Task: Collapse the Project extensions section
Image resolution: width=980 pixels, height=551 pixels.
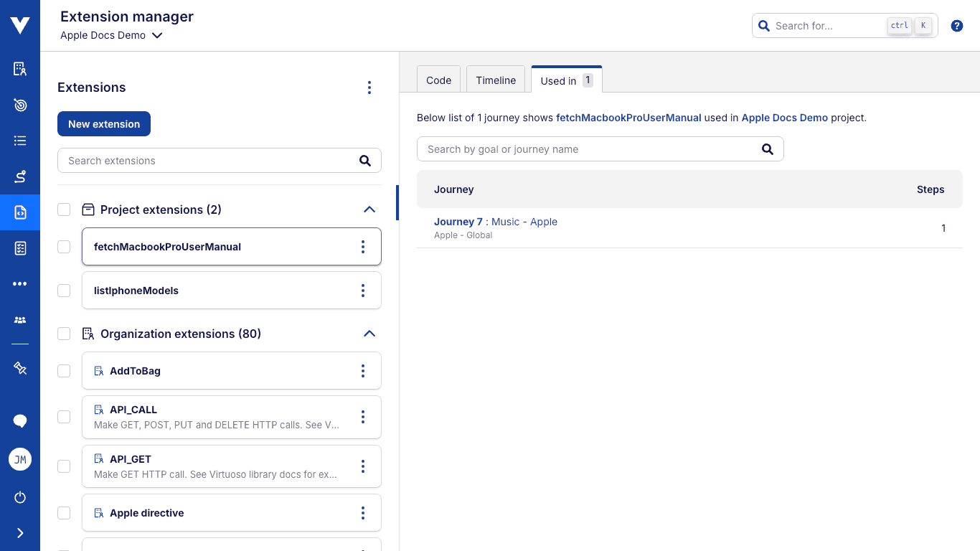Action: (x=369, y=209)
